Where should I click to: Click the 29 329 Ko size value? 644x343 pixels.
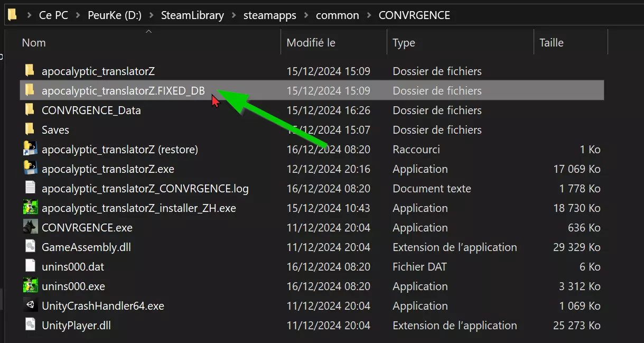577,247
